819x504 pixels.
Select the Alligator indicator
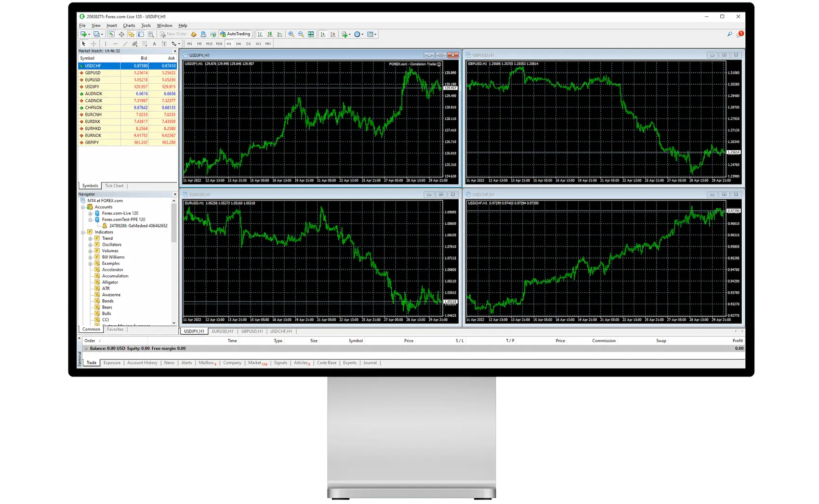[110, 282]
